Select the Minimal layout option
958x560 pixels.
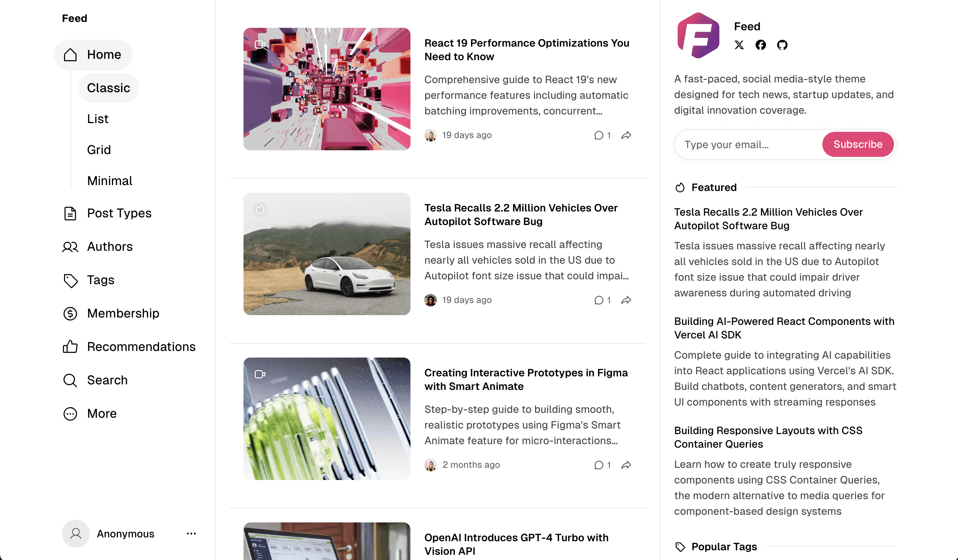click(110, 181)
